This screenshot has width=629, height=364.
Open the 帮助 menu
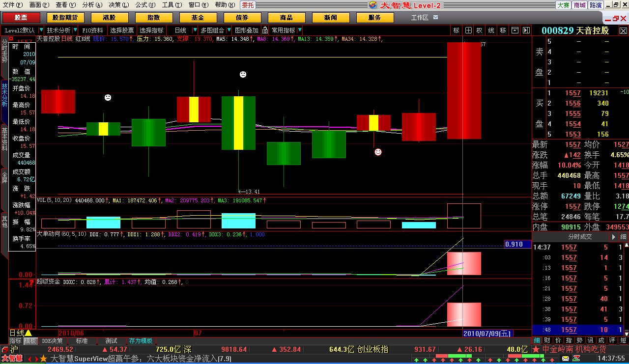point(225,5)
